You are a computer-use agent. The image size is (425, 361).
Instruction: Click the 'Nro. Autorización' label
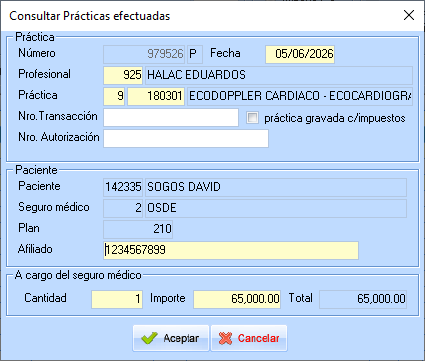(x=59, y=137)
